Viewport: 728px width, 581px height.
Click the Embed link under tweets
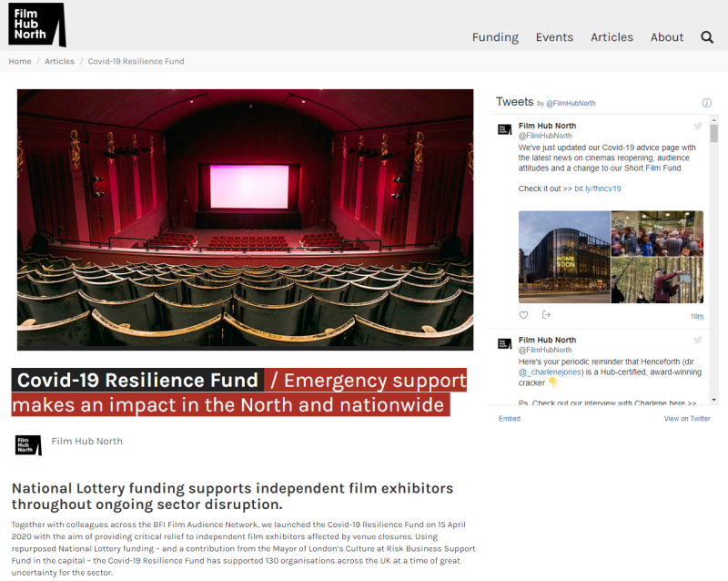point(510,419)
